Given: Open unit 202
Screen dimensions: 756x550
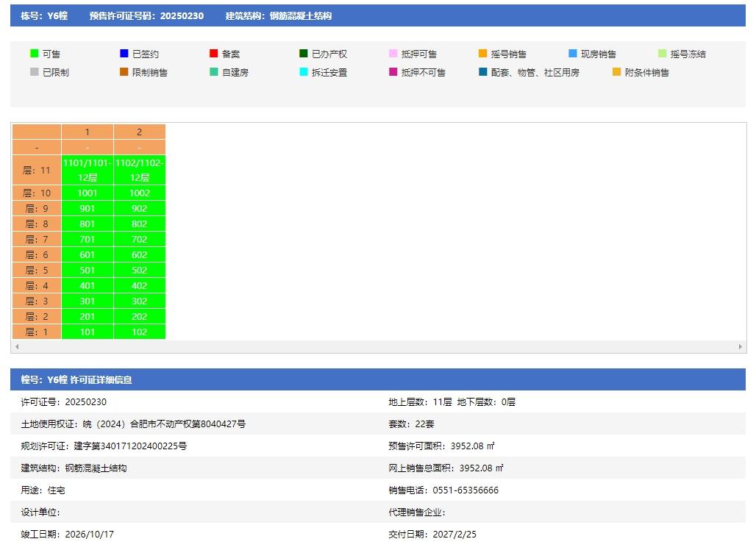Looking at the screenshot, I should pyautogui.click(x=139, y=317).
